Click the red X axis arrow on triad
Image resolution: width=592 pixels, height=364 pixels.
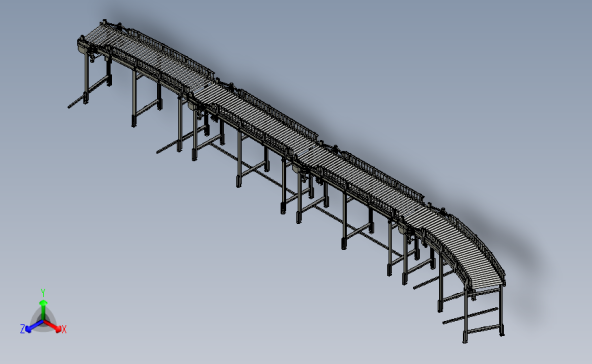(53, 326)
